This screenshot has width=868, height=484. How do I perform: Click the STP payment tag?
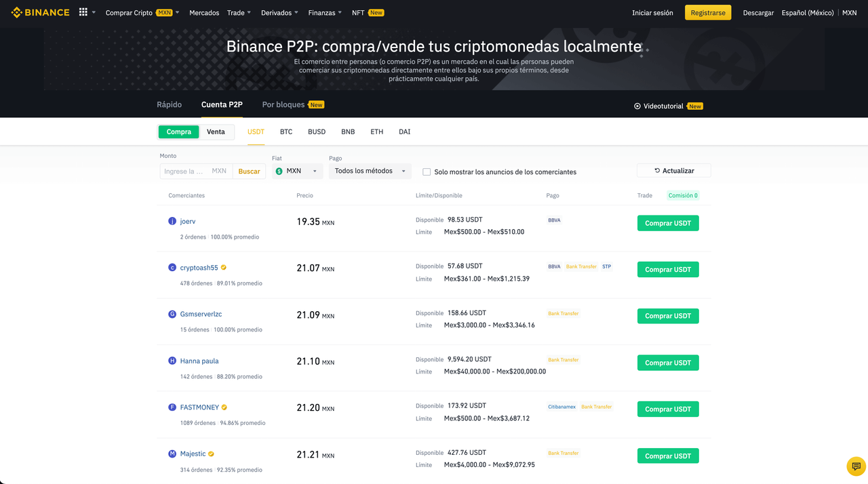coord(606,266)
